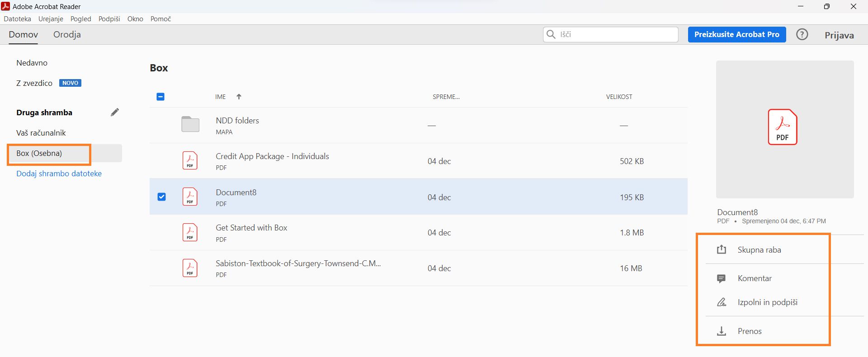The height and width of the screenshot is (357, 868).
Task: Close the Acrobat Reader window
Action: tap(854, 6)
